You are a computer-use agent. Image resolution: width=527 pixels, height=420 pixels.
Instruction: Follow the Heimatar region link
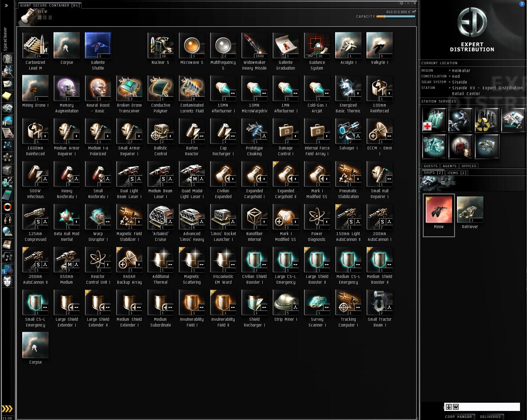click(461, 71)
